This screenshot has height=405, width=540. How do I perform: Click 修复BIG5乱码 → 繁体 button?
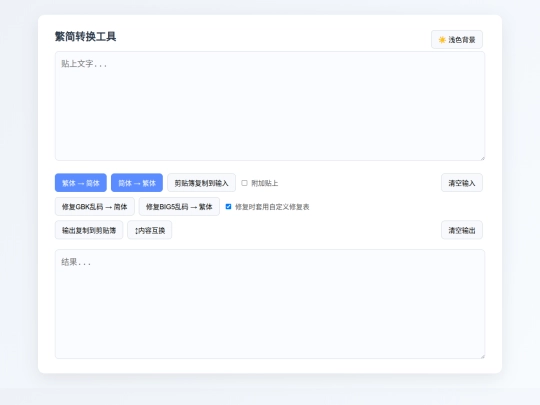click(179, 207)
